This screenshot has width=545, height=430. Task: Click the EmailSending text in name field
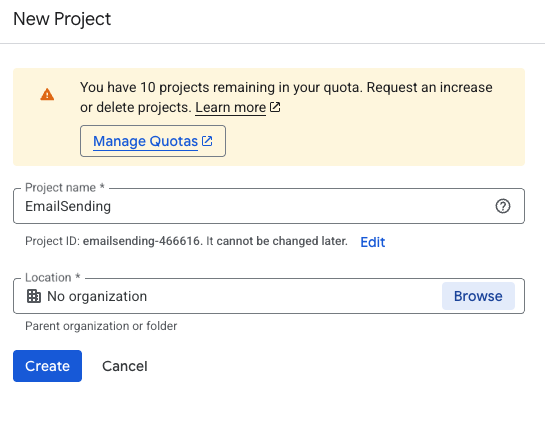click(68, 206)
